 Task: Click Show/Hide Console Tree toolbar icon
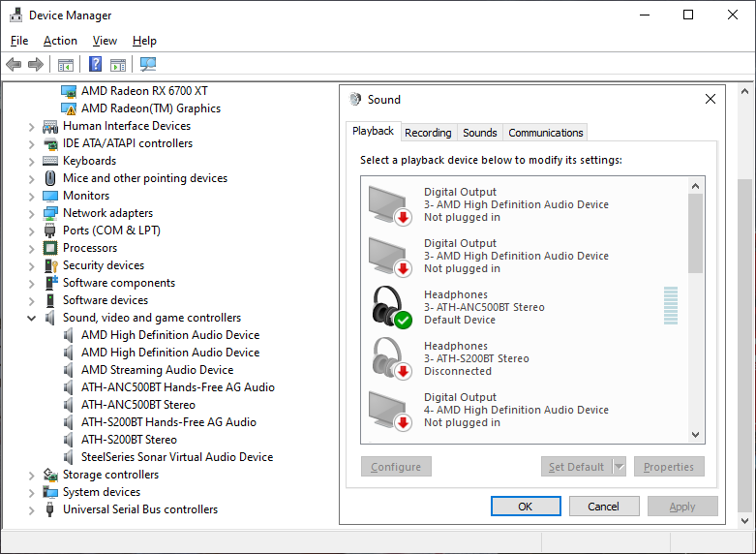(66, 64)
